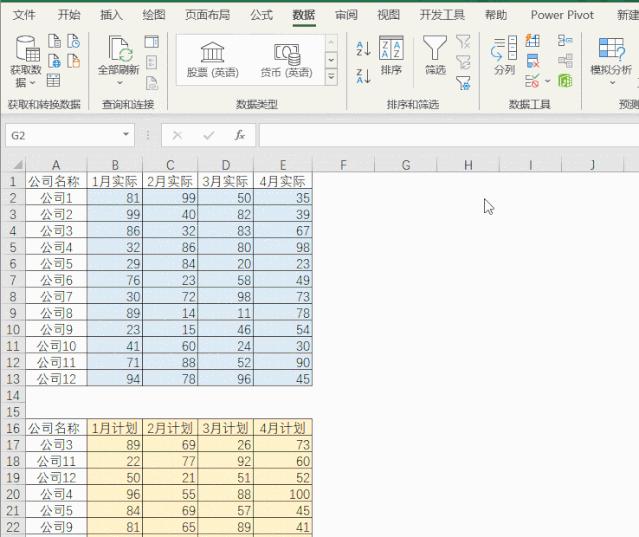The width and height of the screenshot is (639, 537).
Task: Click the Sort Z to A descending icon
Action: tap(363, 76)
